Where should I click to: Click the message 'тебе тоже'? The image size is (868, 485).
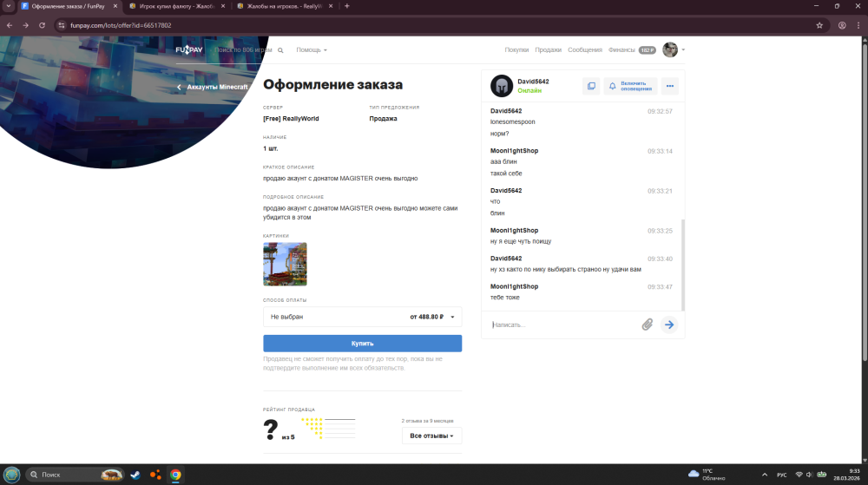505,298
